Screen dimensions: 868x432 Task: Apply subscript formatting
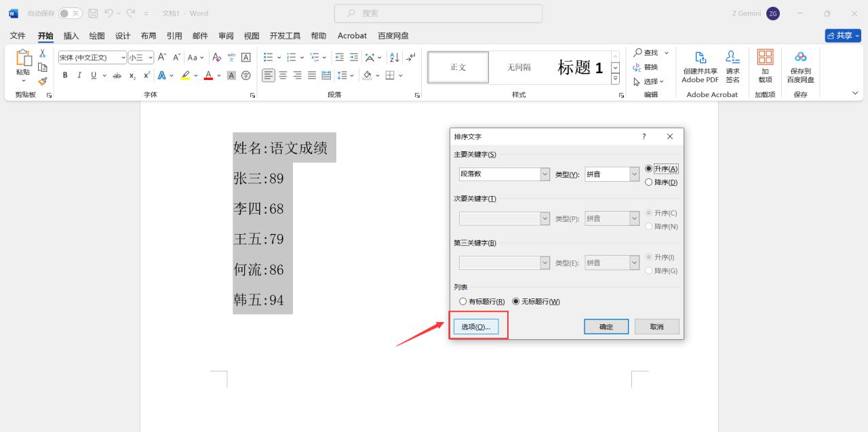pyautogui.click(x=133, y=75)
